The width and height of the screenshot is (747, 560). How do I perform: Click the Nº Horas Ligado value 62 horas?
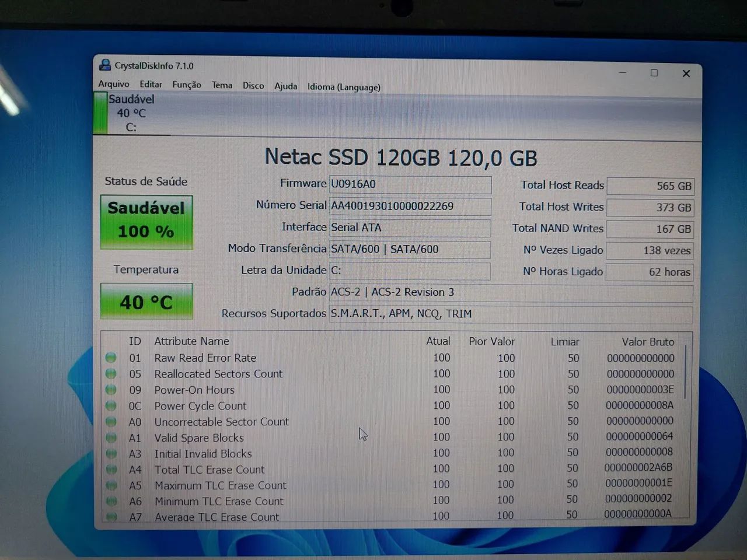650,272
